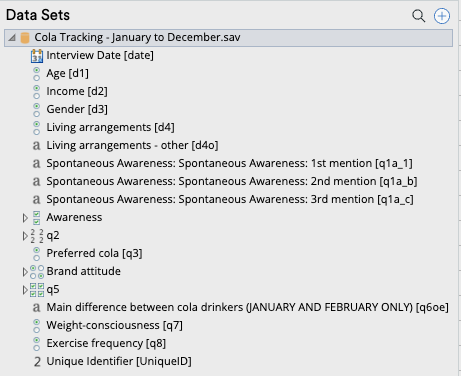Click the nominal icon beside Income [d2]

tap(37, 92)
